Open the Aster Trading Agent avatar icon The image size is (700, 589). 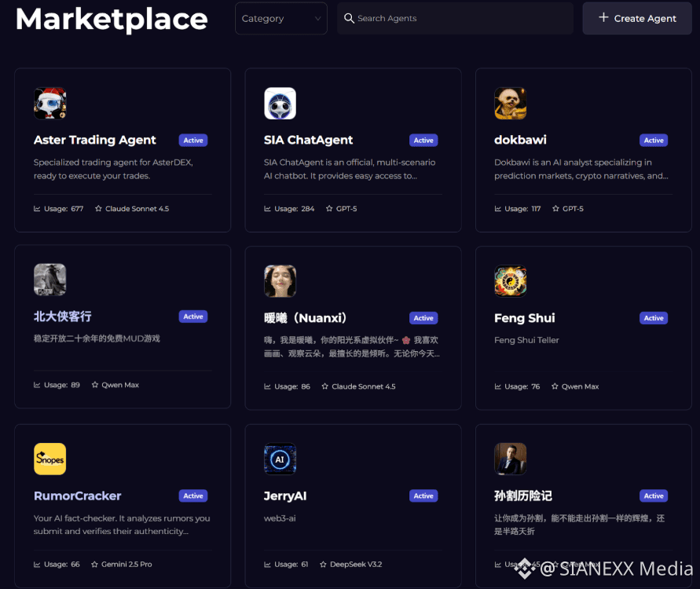49,104
